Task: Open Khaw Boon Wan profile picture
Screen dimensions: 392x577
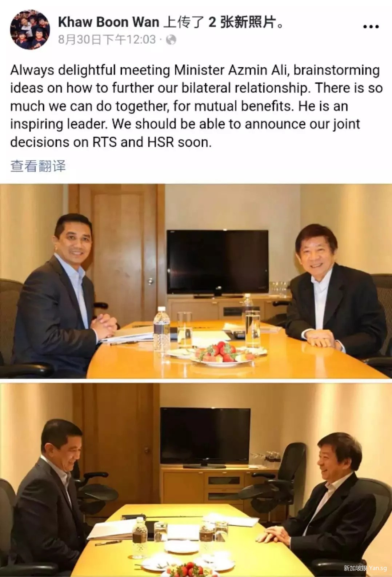Action: 30,30
